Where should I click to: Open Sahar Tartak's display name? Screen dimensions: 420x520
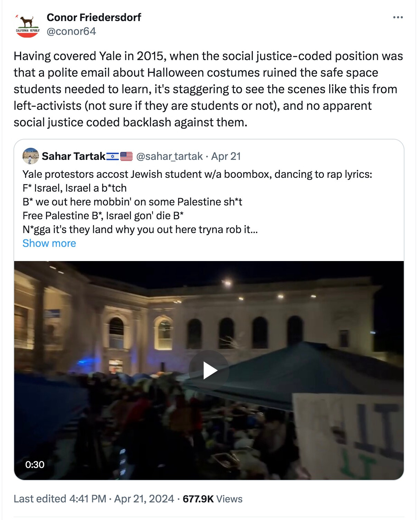click(74, 156)
